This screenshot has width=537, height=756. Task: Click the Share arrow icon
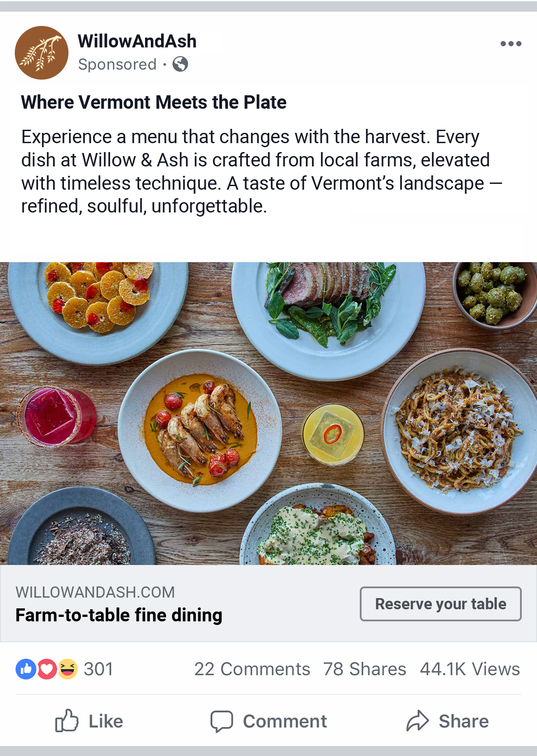tap(418, 721)
